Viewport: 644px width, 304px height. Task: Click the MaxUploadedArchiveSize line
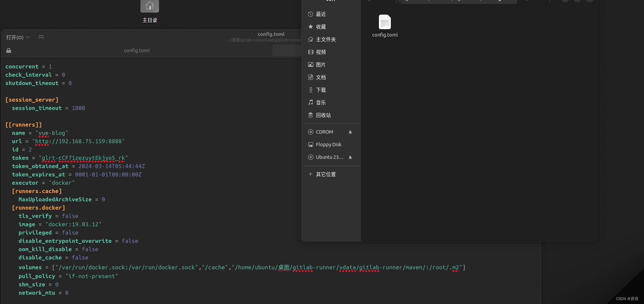62,199
